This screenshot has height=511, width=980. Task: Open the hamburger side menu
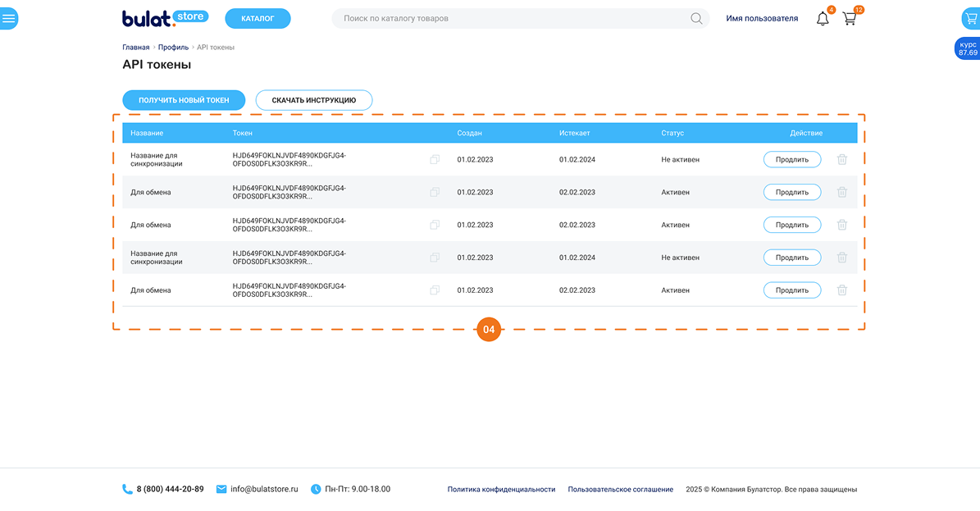8,18
